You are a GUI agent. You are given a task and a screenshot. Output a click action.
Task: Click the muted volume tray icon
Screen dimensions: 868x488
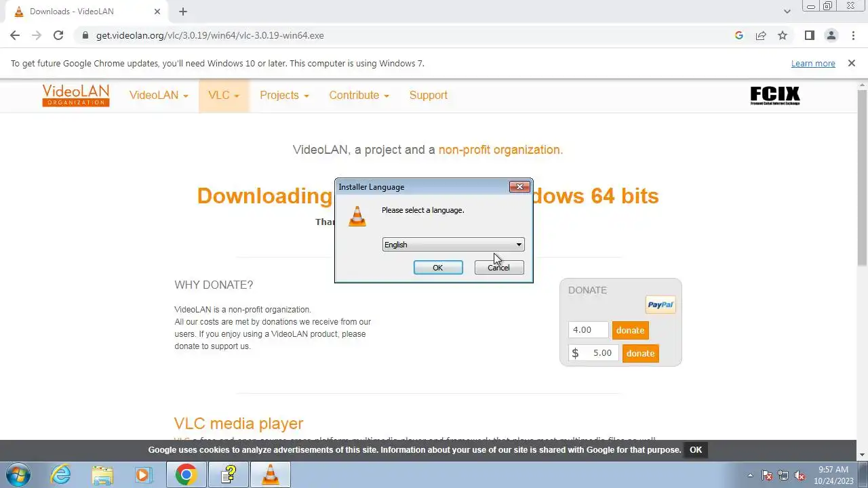click(x=800, y=475)
